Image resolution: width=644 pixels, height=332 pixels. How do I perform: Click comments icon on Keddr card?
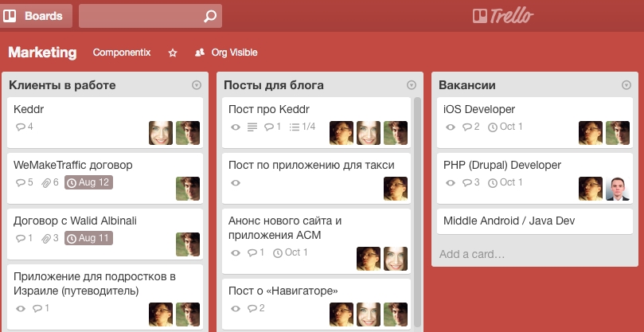pos(20,127)
